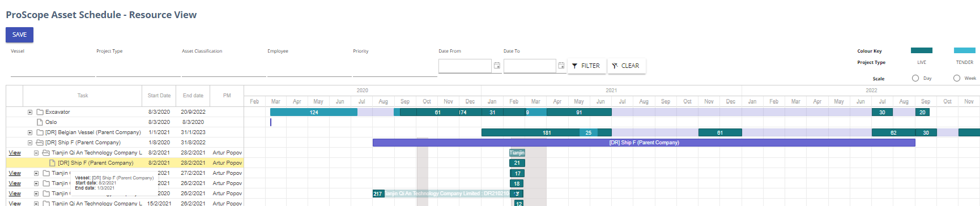Click the 2021 year header in timeline
The height and width of the screenshot is (206, 980).
611,90
